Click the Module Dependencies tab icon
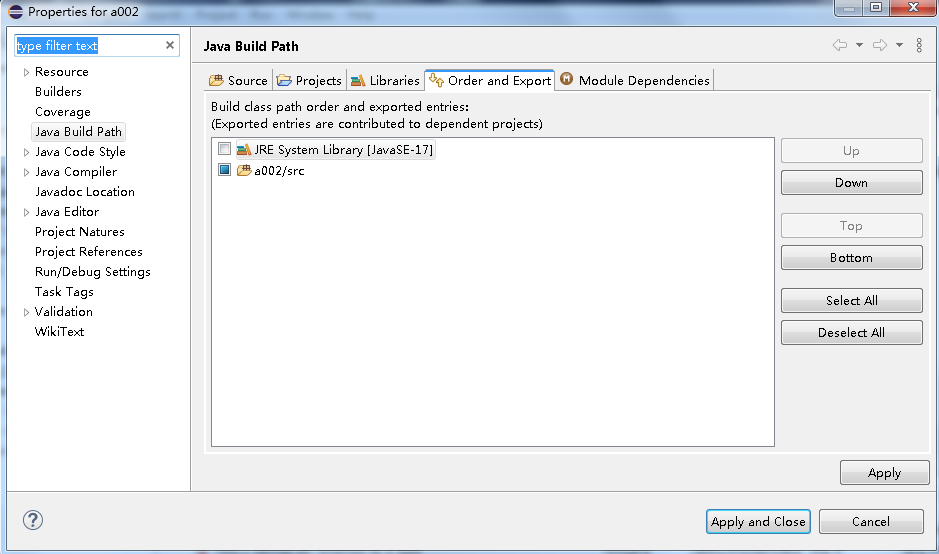 567,79
